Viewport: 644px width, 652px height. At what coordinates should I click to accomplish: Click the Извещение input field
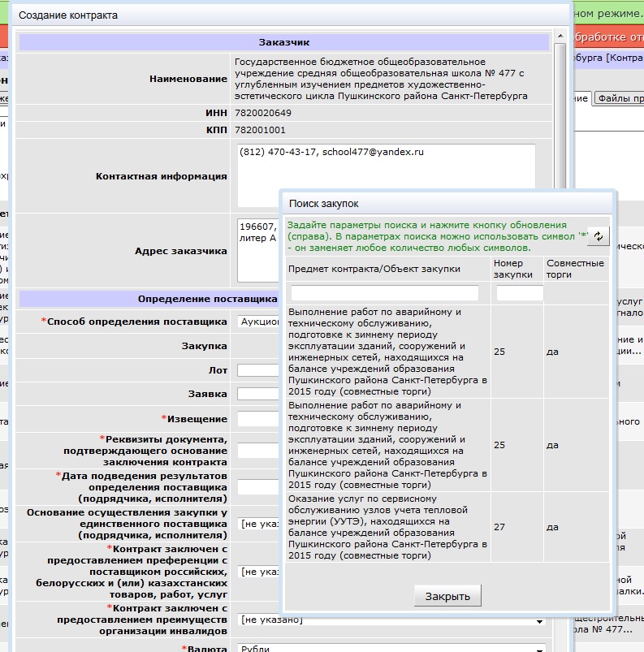tap(258, 419)
